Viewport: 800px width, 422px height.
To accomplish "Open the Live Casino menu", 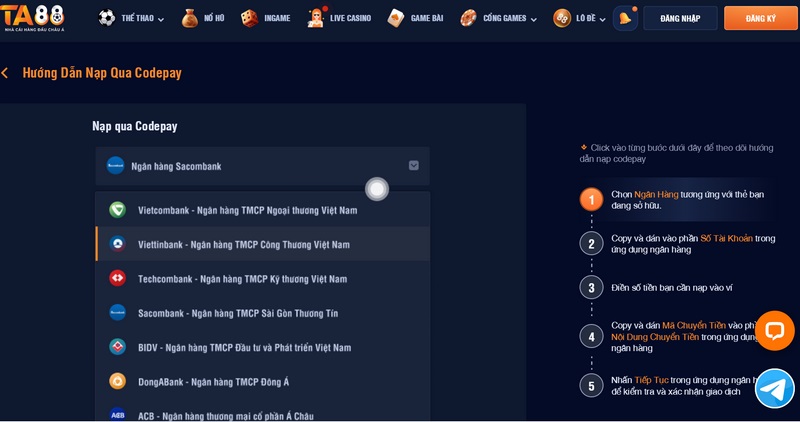I will [340, 18].
